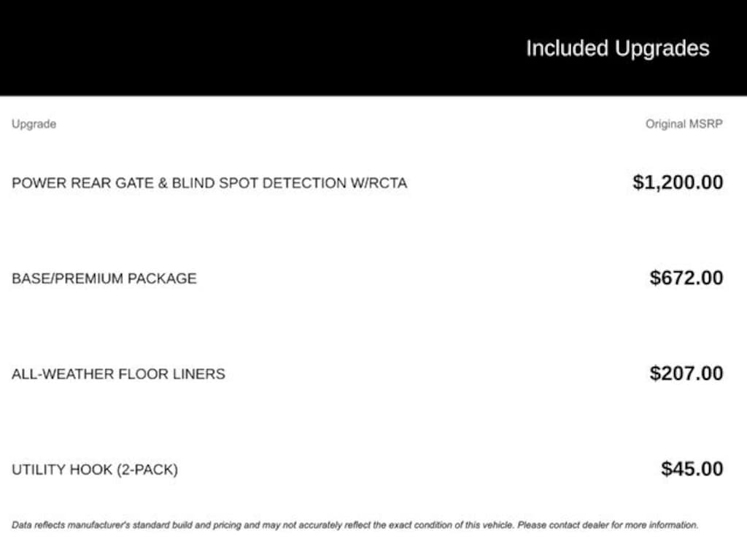Click the ALL-WEATHER text
Image resolution: width=747 pixels, height=560 pixels.
tap(61, 374)
